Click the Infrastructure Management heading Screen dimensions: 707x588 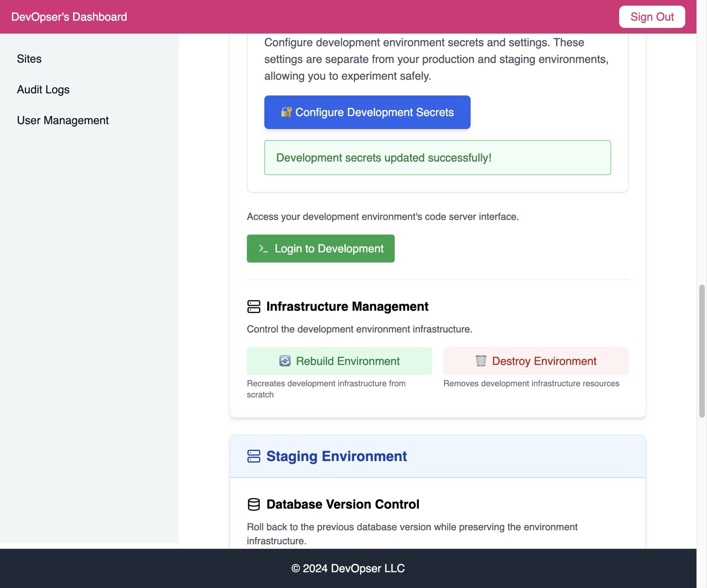coord(347,307)
